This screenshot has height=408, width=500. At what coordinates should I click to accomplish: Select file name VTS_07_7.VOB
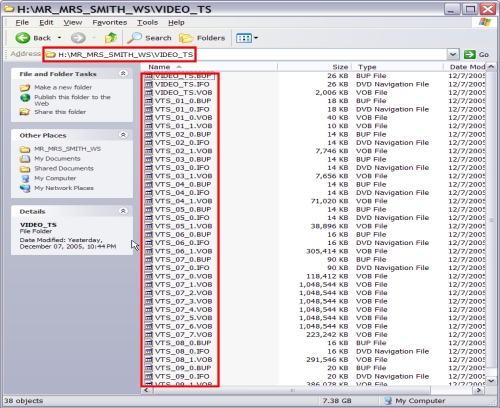tap(184, 335)
